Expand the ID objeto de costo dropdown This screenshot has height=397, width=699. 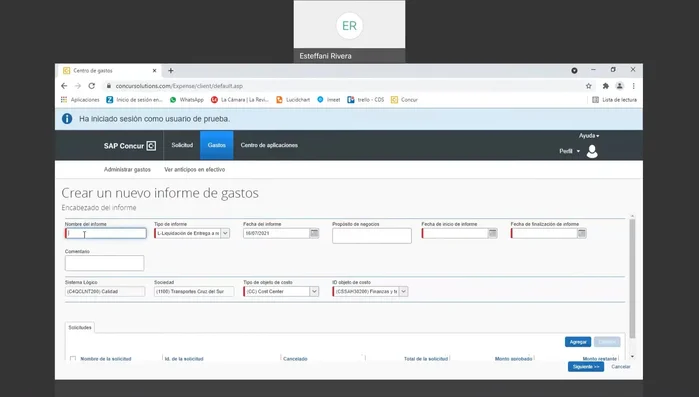coord(403,291)
